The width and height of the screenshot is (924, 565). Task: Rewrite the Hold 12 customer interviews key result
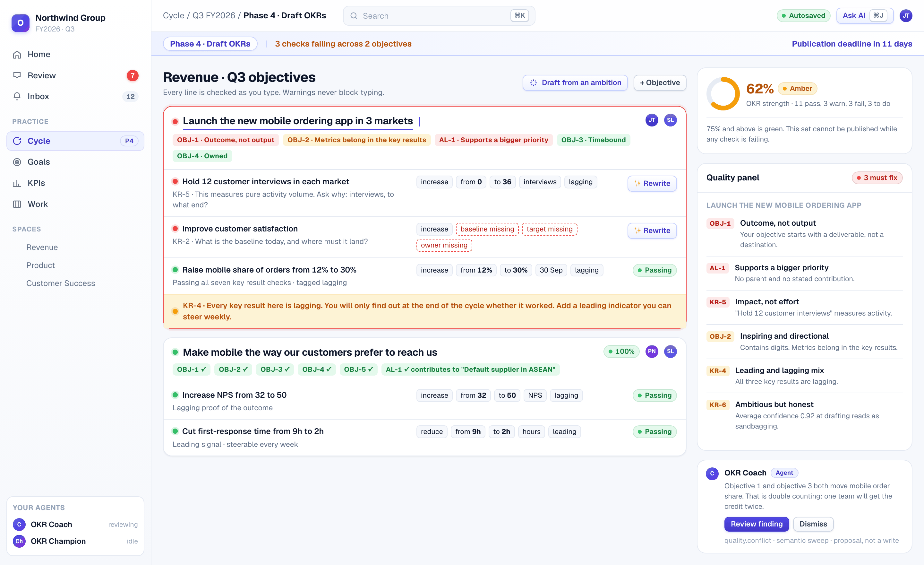652,183
